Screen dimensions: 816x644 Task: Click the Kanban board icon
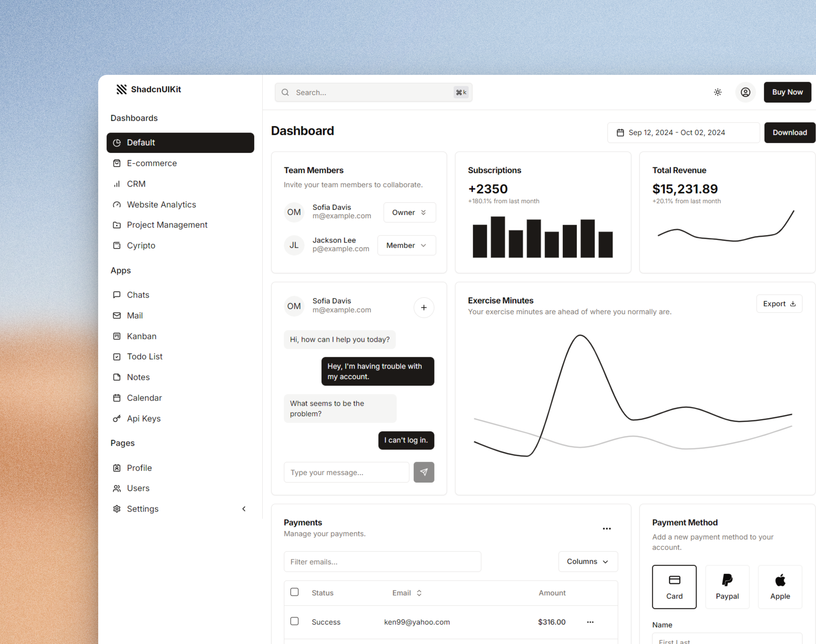click(117, 336)
